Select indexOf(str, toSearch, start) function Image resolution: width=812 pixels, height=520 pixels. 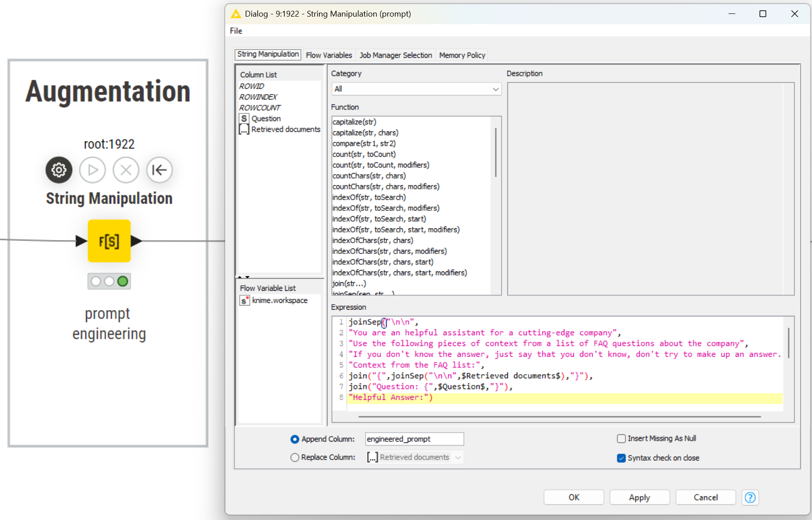point(379,218)
